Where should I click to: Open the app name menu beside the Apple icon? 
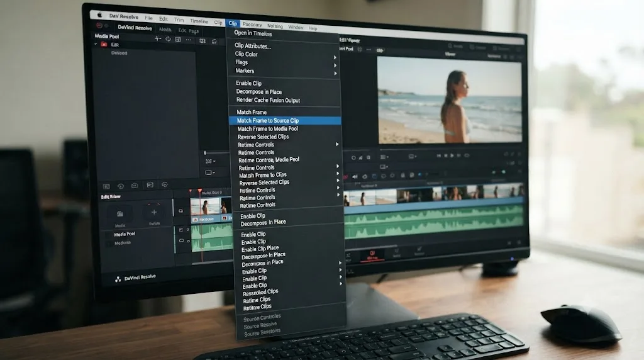coord(124,16)
